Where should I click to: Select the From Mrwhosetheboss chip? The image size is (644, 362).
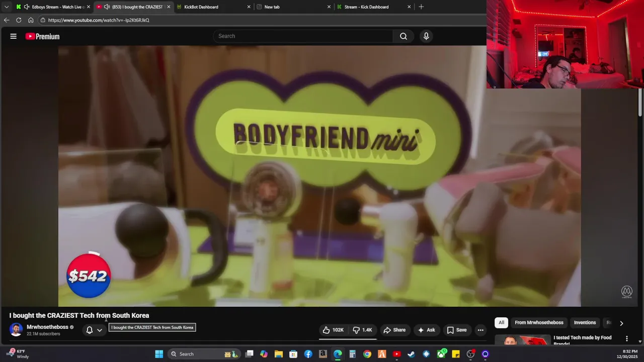tap(539, 323)
